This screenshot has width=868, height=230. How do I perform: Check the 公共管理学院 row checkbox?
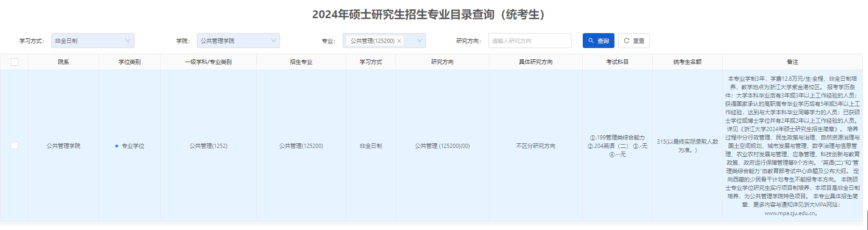click(14, 146)
